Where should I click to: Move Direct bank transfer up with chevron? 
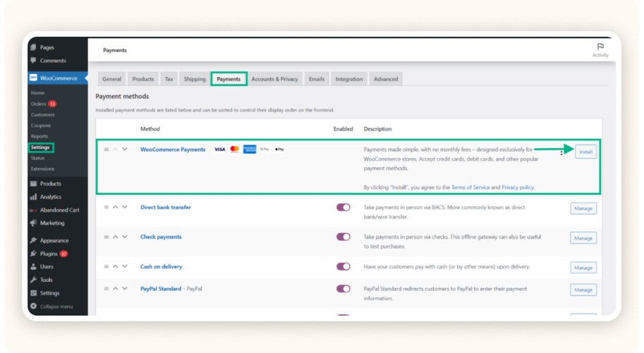click(x=116, y=207)
